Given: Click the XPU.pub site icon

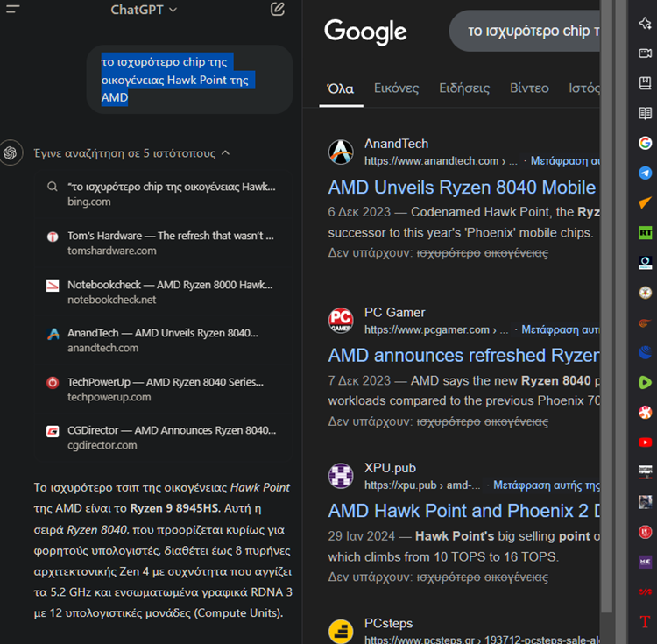Looking at the screenshot, I should click(341, 476).
